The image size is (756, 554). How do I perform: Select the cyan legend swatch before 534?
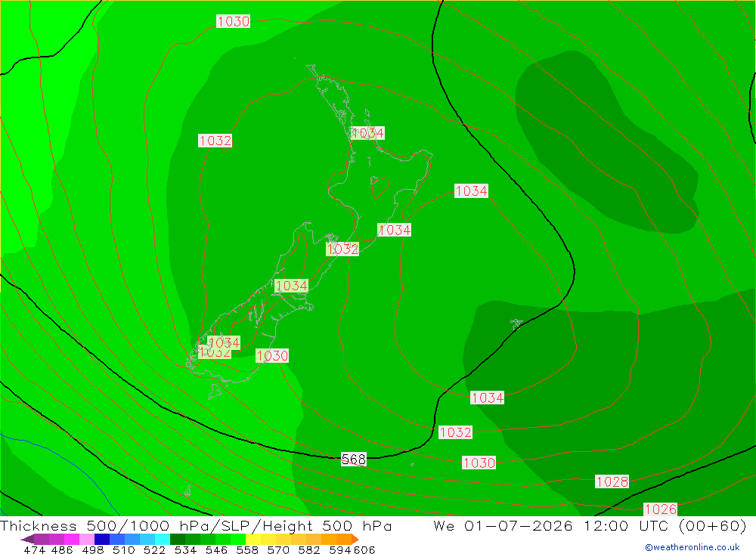tap(163, 539)
